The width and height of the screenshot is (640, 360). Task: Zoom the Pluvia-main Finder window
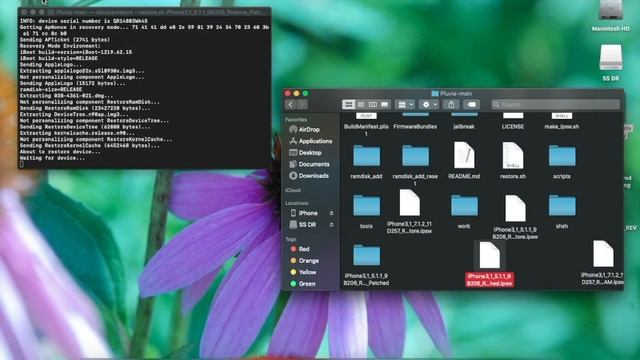pos(305,93)
